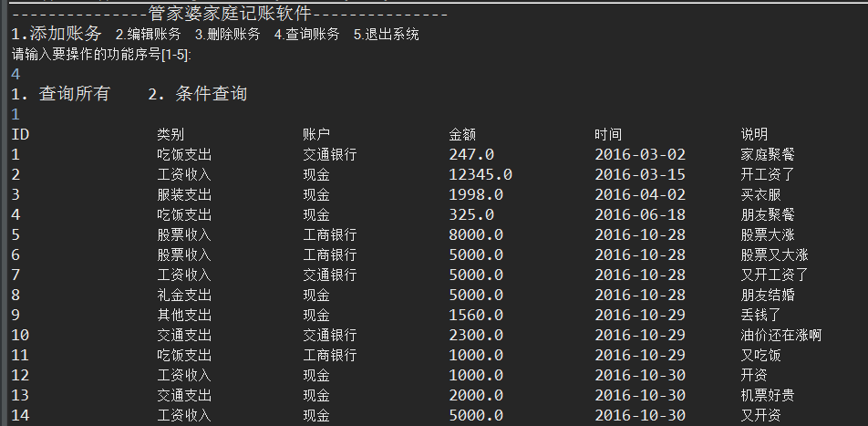Click the 时间 column header
This screenshot has height=426, width=868.
point(608,134)
